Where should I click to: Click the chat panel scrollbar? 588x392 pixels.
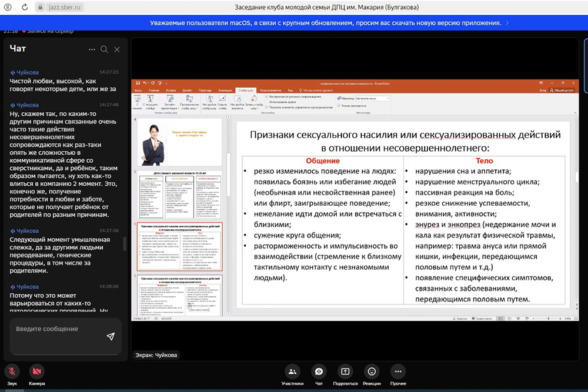124,243
